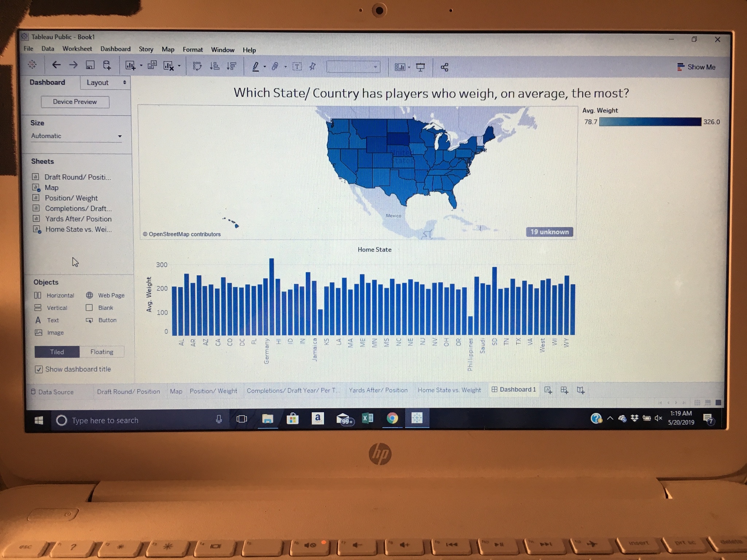Switch to Home State vs. Weight tab
The width and height of the screenshot is (747, 560).
coord(449,390)
